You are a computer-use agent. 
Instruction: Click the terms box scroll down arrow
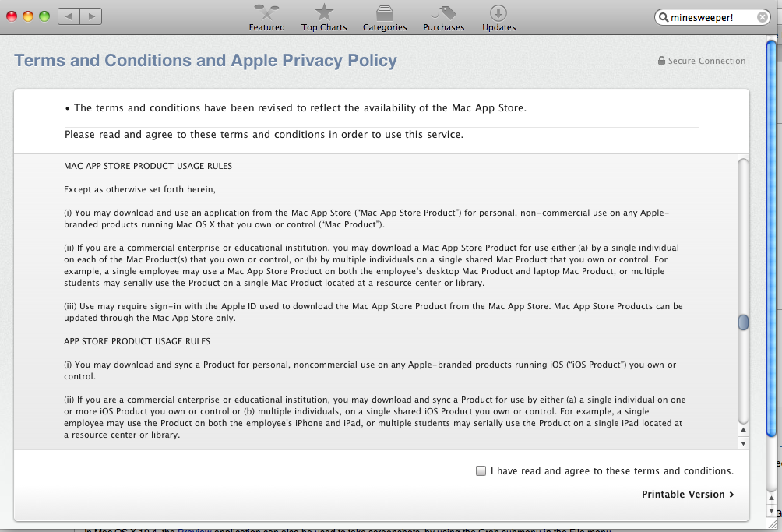coord(743,443)
